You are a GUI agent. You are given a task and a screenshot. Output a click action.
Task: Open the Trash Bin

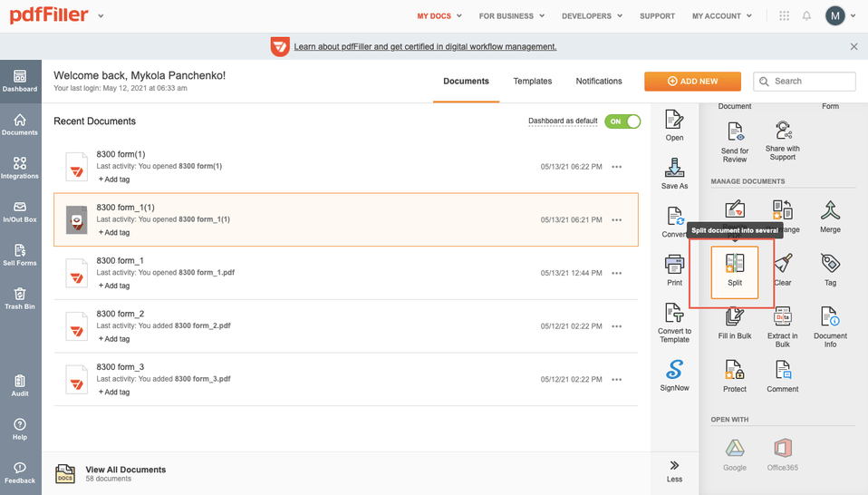(x=20, y=298)
